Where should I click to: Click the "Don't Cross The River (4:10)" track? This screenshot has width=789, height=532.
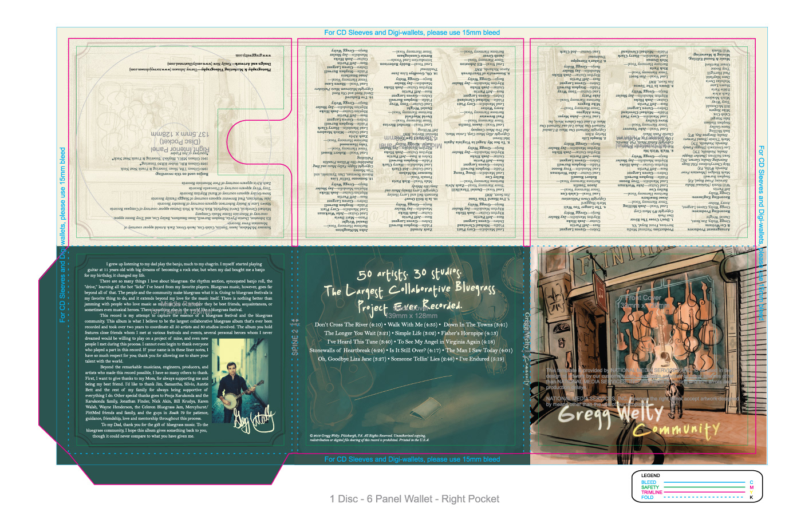[349, 324]
